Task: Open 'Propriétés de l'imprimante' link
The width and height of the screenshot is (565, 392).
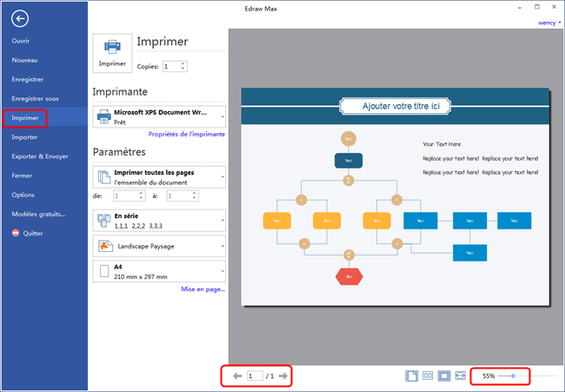Action: [187, 135]
